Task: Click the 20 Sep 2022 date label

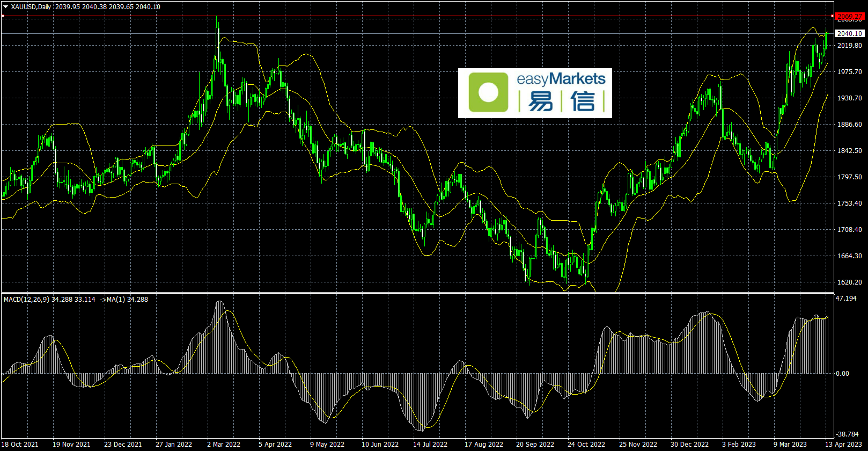Action: click(x=535, y=445)
